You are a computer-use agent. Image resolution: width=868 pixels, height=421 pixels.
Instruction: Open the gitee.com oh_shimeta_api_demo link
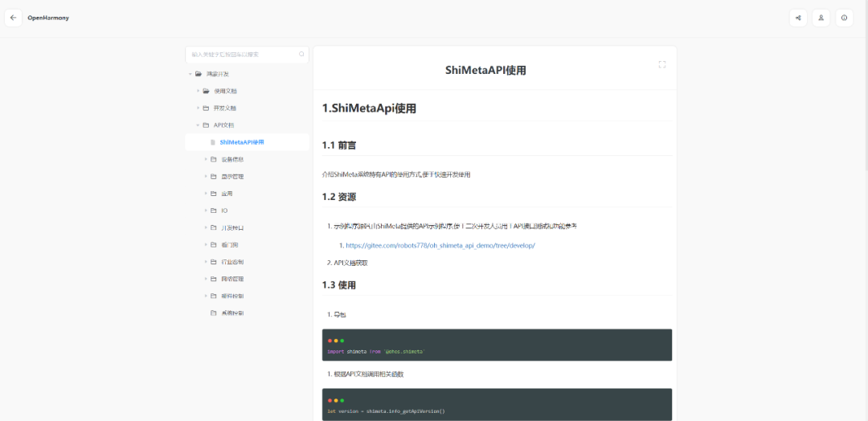(x=440, y=246)
